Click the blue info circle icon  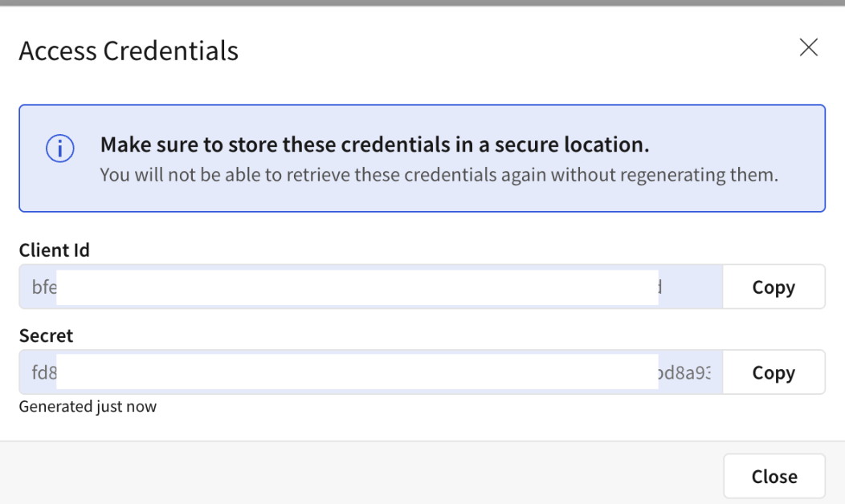[x=60, y=149]
